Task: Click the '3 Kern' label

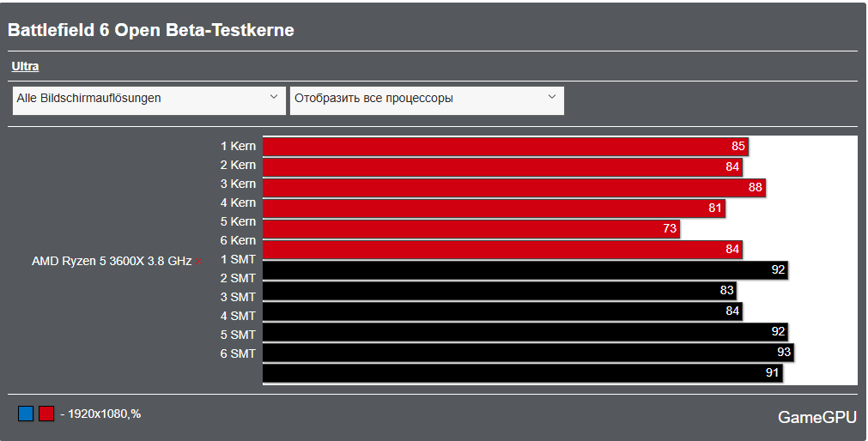Action: (238, 184)
